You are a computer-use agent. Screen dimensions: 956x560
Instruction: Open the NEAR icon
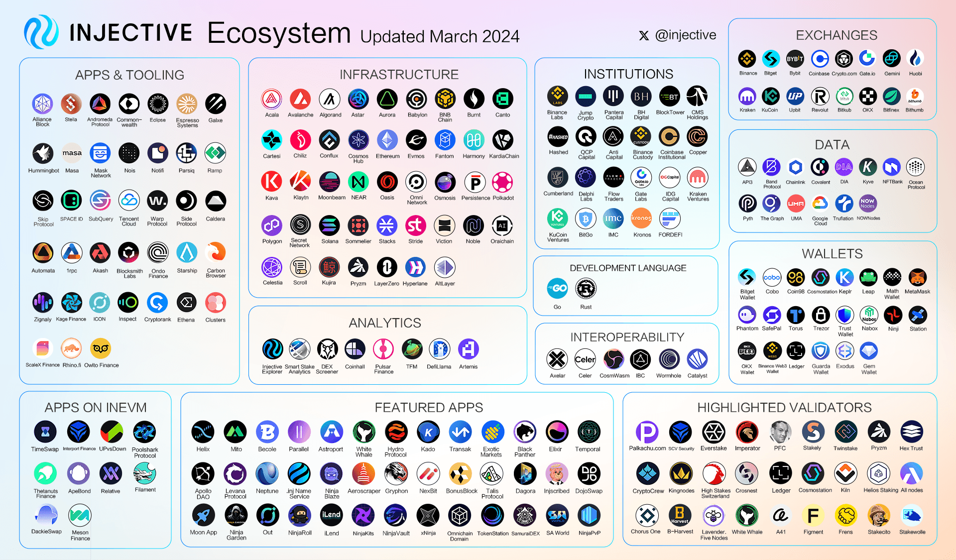tap(358, 182)
